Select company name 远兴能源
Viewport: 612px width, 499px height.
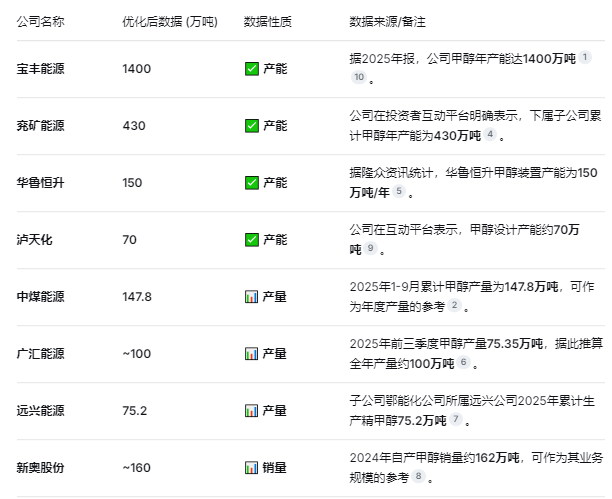tap(40, 411)
